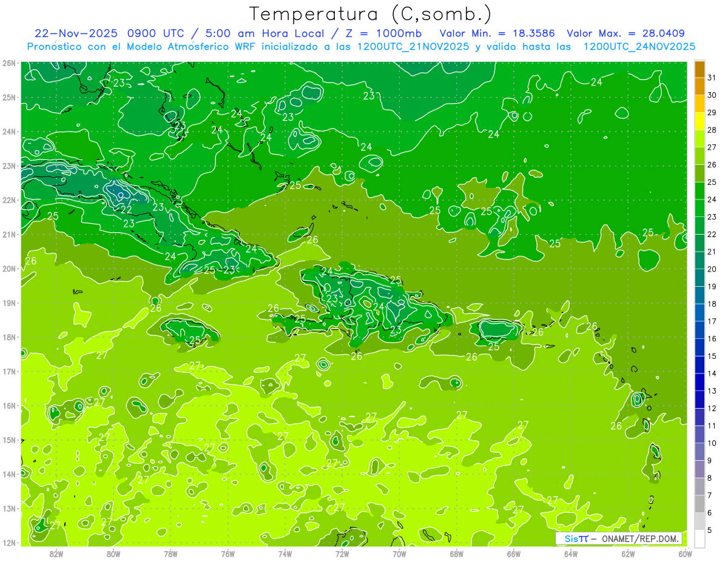This screenshot has height=562, width=728.
Task: Click the 78W longitude axis label
Action: [x=170, y=553]
